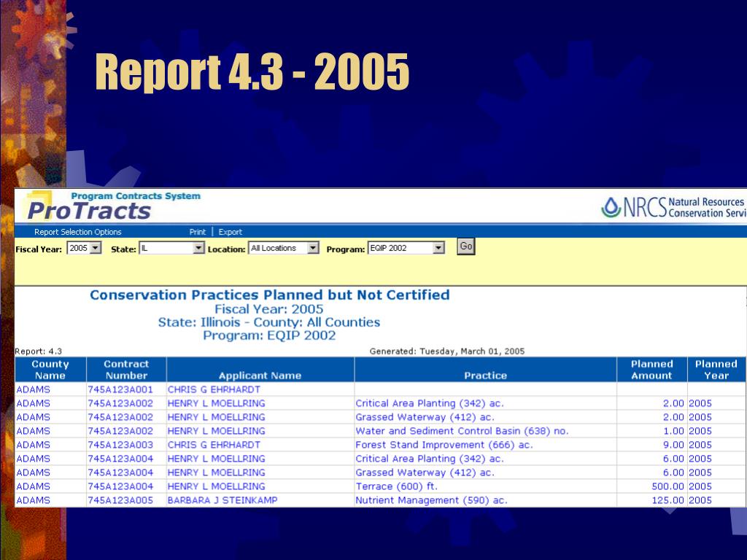
Task: Click planned amount 500.00
Action: [667, 486]
